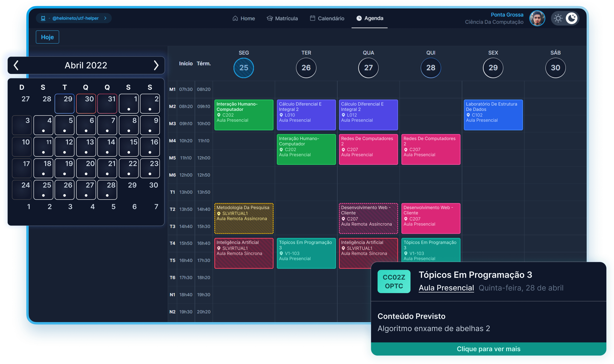Select May 5 in mini calendar
The height and width of the screenshot is (364, 614).
click(113, 206)
